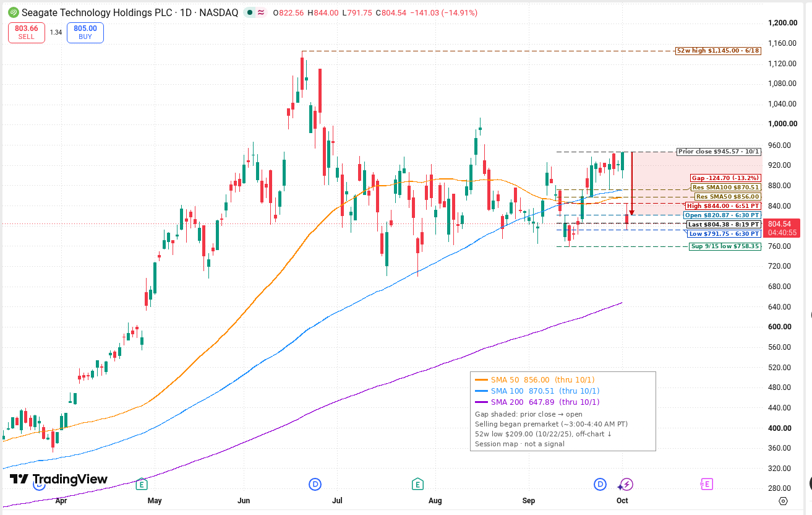Image resolution: width=812 pixels, height=515 pixels.
Task: Click the green market status dot
Action: point(249,12)
